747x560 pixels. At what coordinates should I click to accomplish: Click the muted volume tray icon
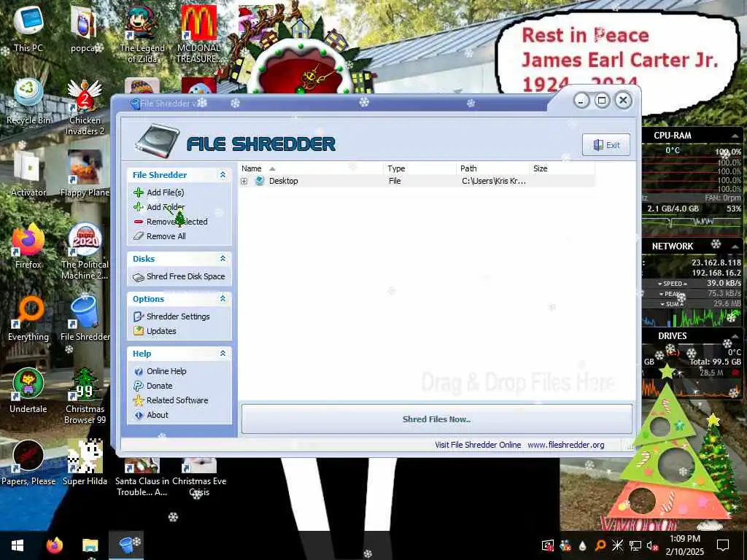click(x=652, y=545)
